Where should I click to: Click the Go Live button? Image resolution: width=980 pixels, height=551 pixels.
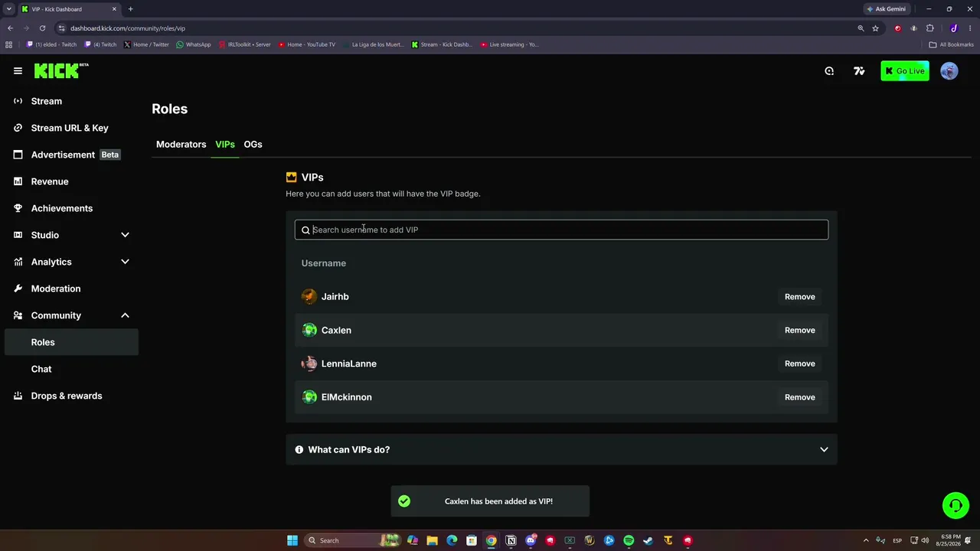tap(904, 71)
